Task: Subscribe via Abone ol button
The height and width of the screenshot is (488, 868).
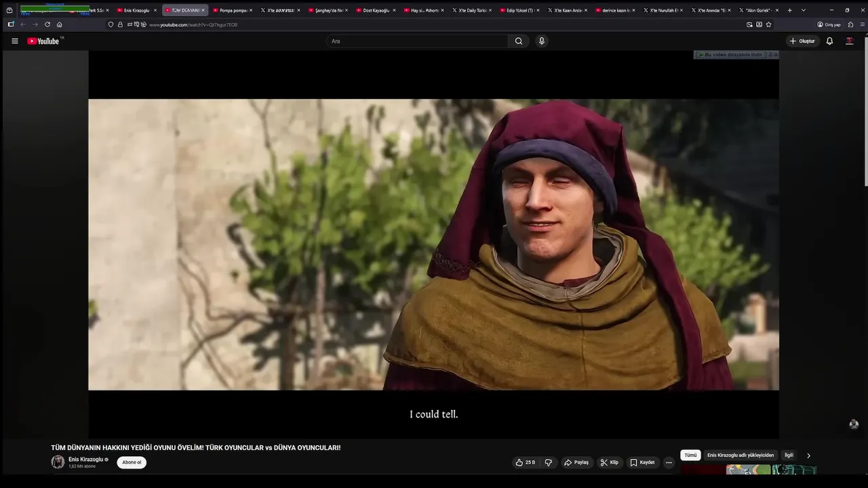Action: 132,462
